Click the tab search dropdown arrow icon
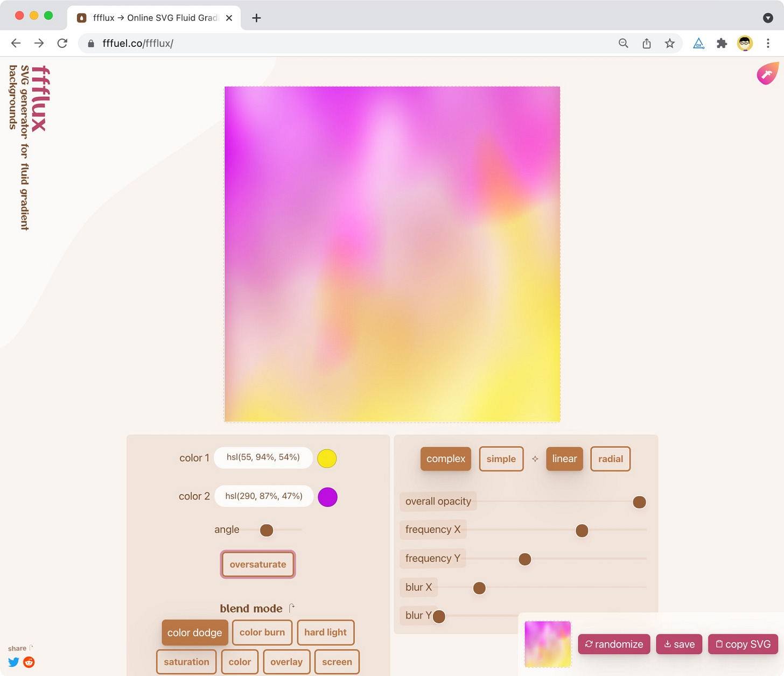The image size is (784, 676). (768, 18)
